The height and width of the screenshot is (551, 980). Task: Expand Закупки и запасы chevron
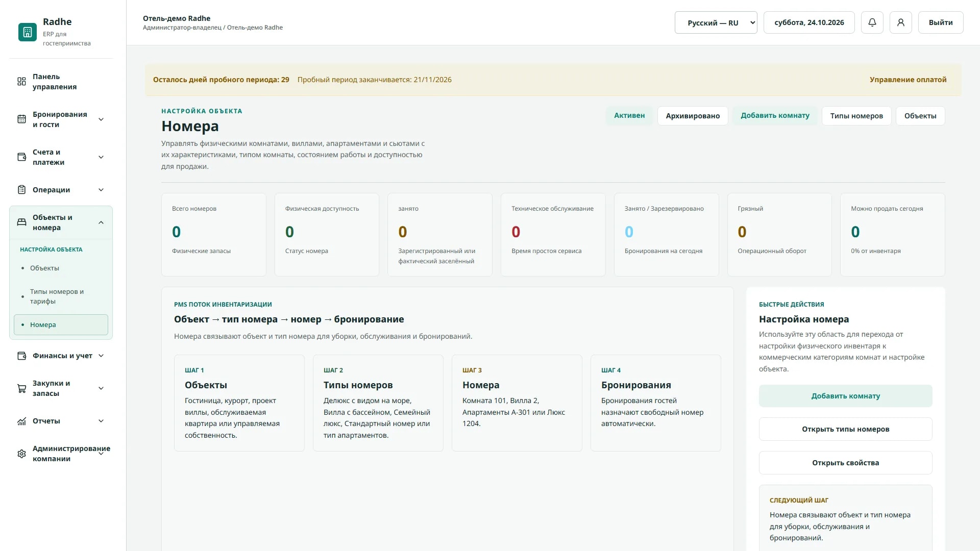pos(101,388)
